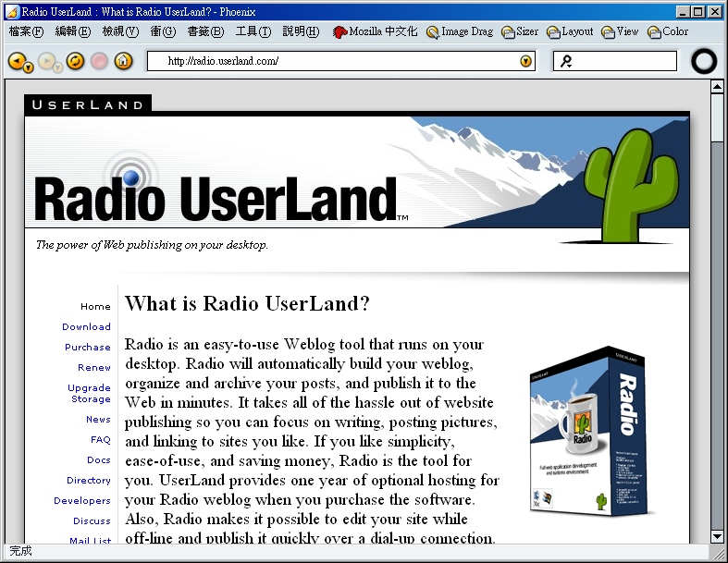
Task: Click the vertical scrollbar thumb
Action: [717, 117]
